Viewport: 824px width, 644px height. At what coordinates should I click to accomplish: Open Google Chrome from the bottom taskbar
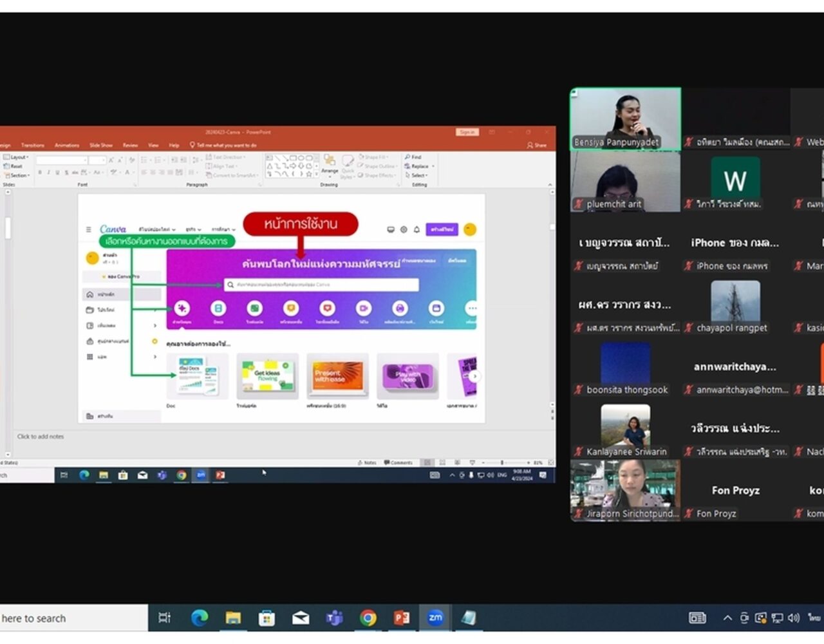tap(368, 618)
